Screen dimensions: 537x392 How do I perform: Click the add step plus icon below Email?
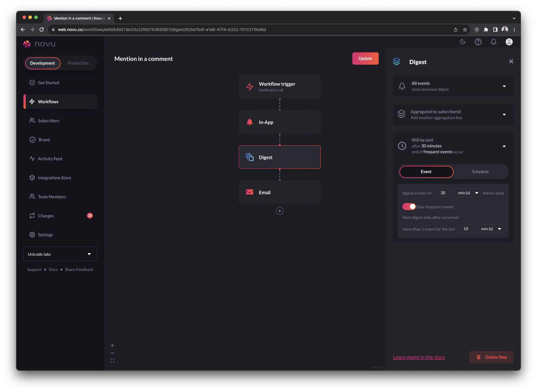click(280, 211)
